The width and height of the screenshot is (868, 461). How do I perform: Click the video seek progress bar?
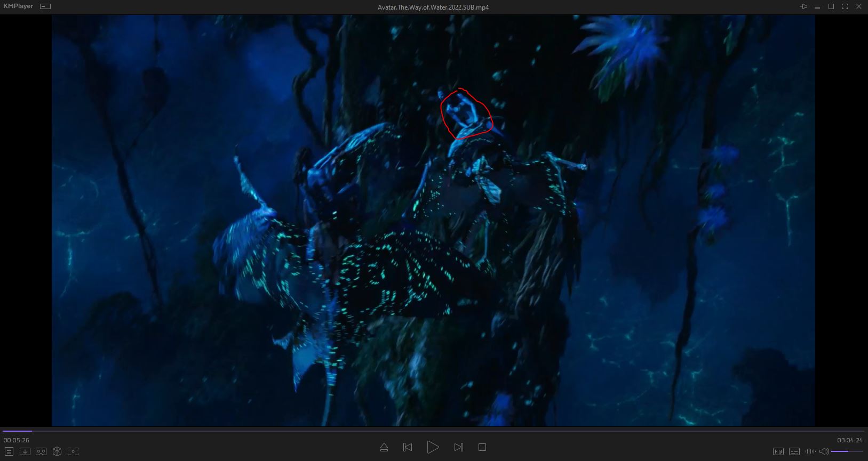(427, 431)
